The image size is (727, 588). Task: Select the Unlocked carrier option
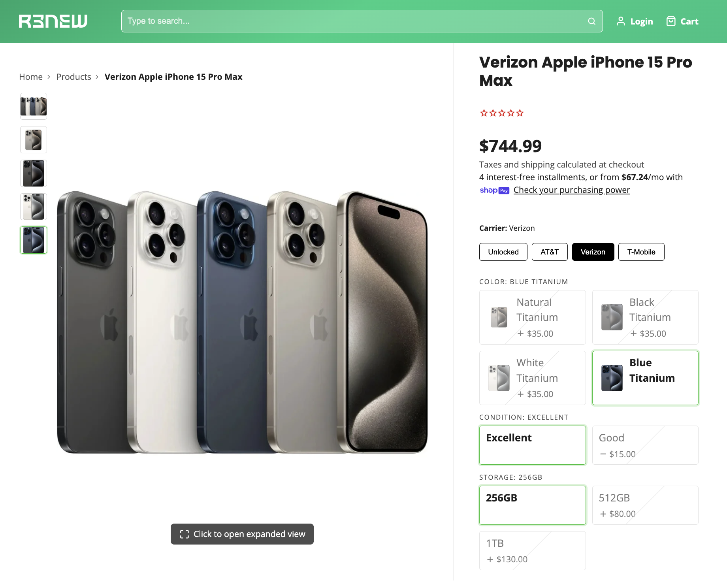(x=503, y=252)
